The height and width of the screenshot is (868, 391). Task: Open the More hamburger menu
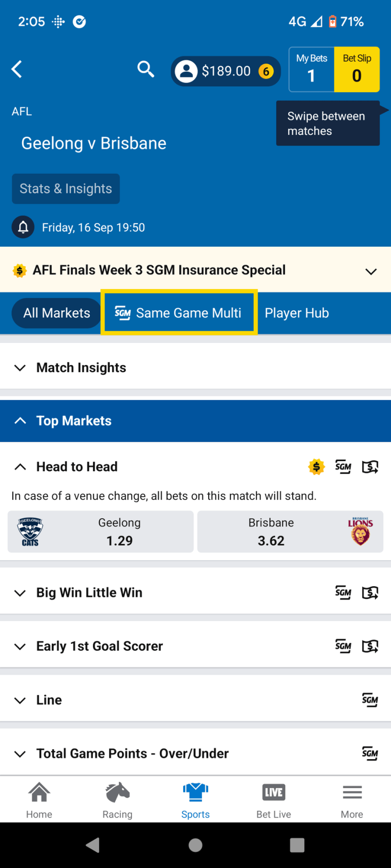pyautogui.click(x=352, y=800)
